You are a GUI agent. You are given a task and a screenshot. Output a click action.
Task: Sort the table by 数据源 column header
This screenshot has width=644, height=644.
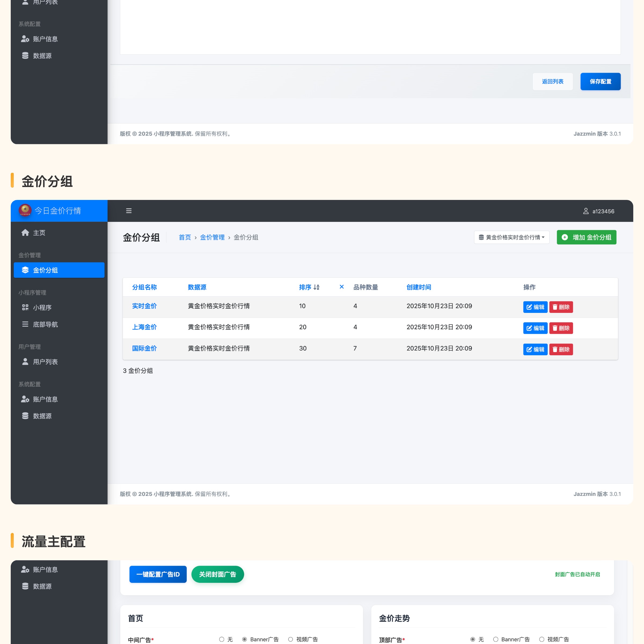click(197, 287)
